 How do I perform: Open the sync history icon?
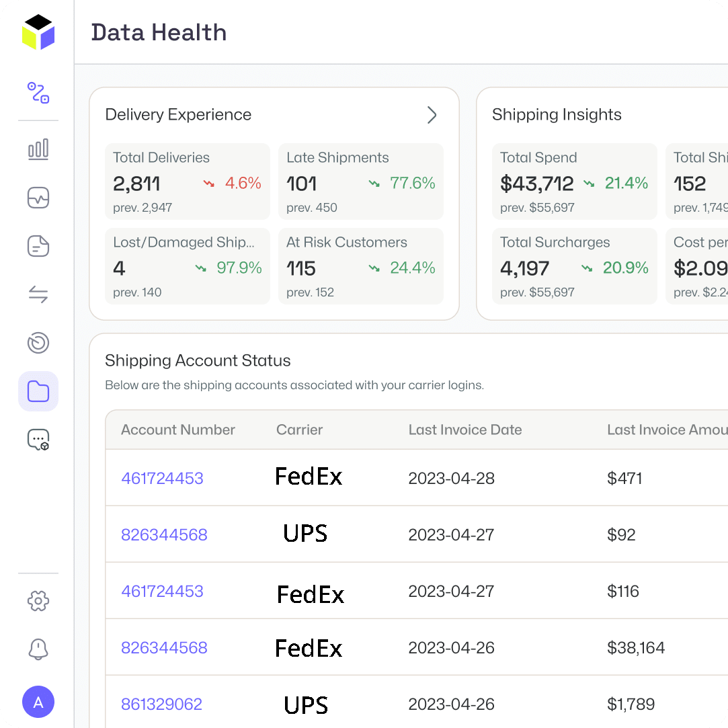point(38,343)
